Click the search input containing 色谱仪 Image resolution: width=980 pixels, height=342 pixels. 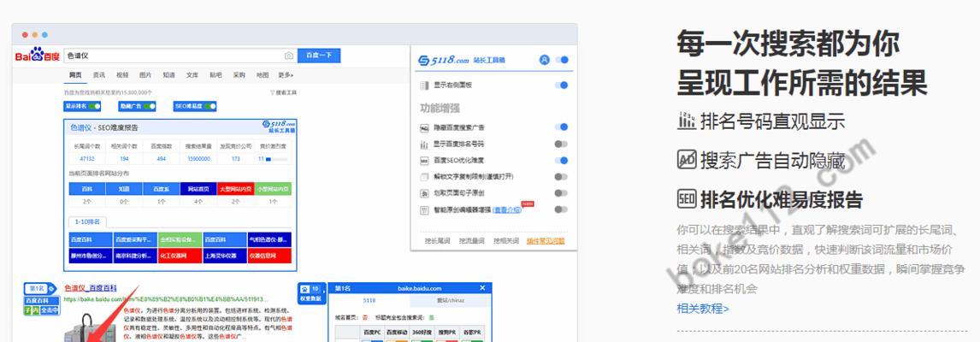pyautogui.click(x=180, y=56)
